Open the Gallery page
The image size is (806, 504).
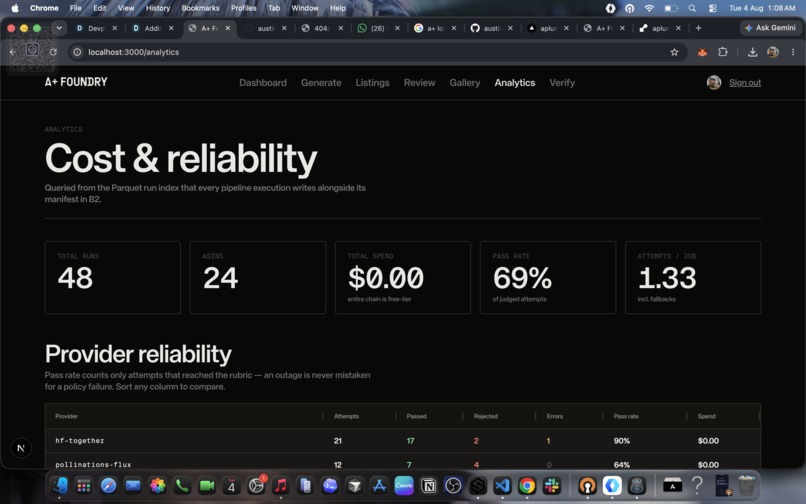pos(465,83)
